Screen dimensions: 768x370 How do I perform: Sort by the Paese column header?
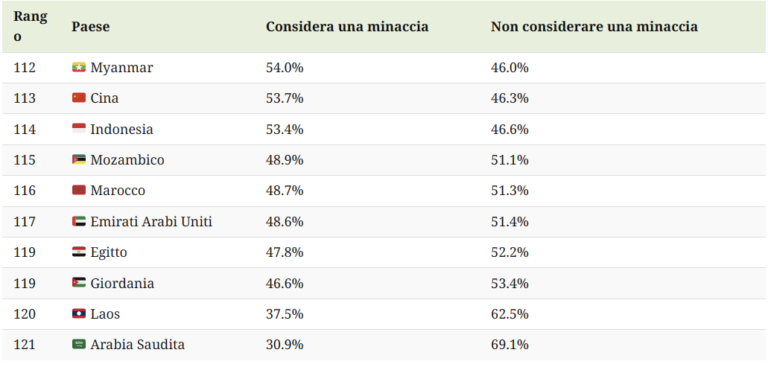[x=91, y=26]
